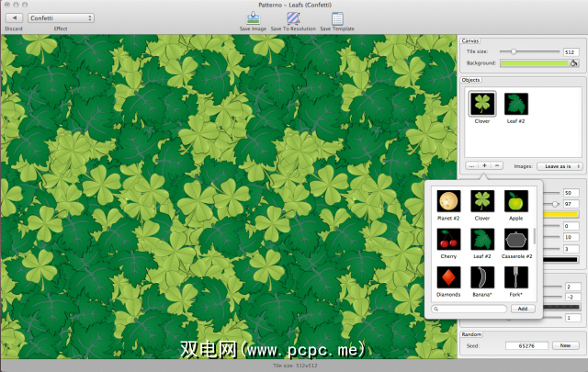Click the Save Template icon

[337, 17]
